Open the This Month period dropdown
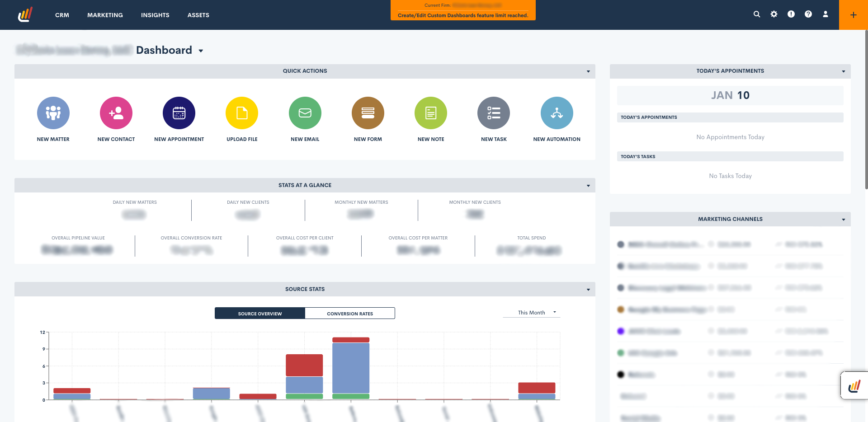868x422 pixels. [x=532, y=313]
